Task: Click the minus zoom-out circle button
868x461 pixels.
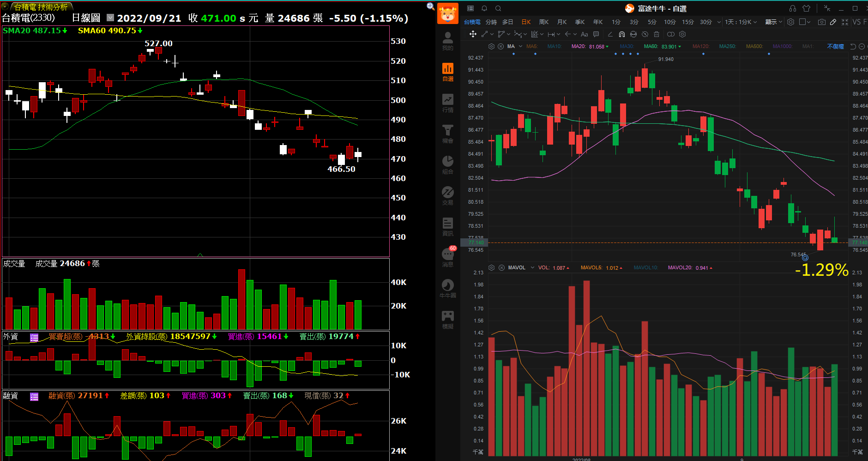Action: pos(862,46)
